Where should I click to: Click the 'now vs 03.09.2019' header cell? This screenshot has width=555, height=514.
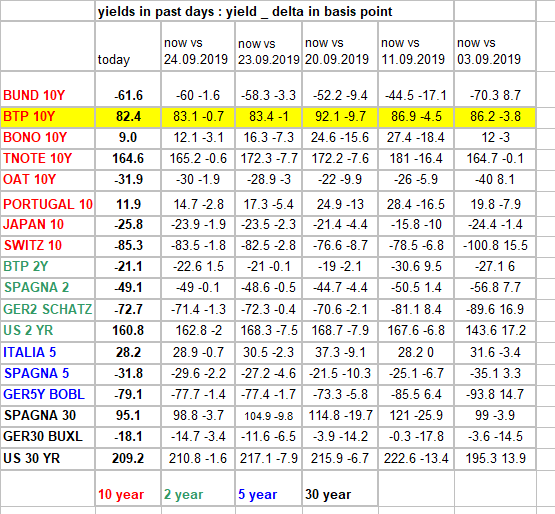495,46
